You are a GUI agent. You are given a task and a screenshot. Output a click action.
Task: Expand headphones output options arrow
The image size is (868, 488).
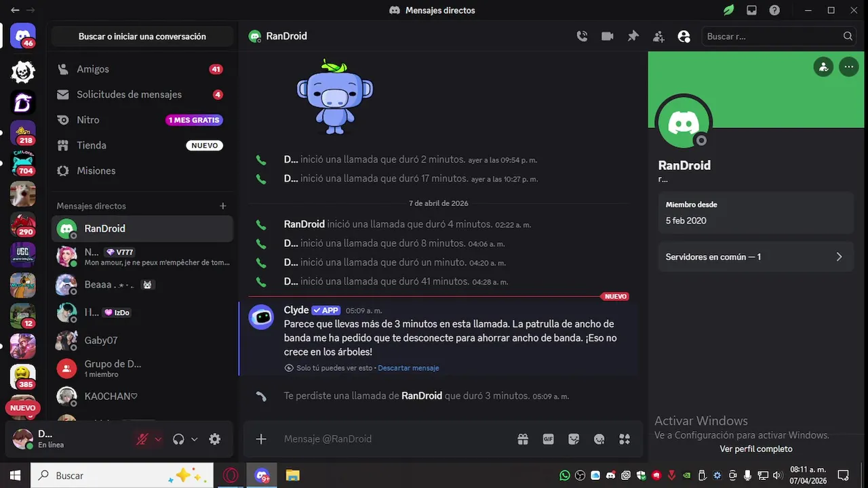pyautogui.click(x=195, y=439)
